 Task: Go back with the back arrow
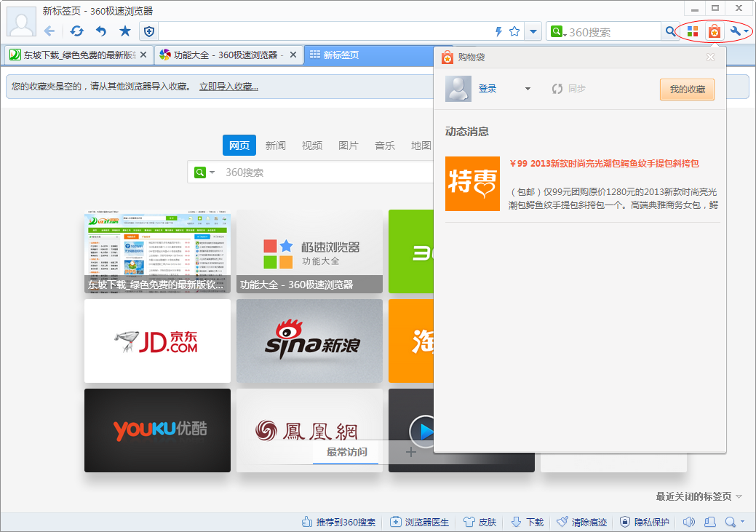[x=49, y=31]
